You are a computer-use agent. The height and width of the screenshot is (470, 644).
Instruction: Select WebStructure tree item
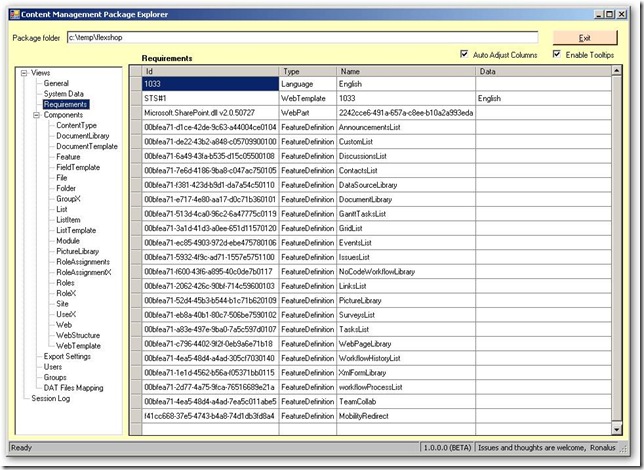(x=78, y=335)
